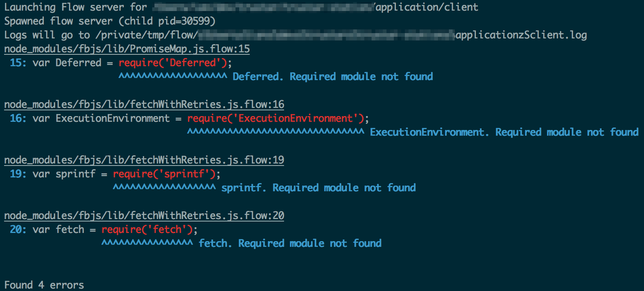Click the 'Found 4 errors' summary line
This screenshot has width=644, height=291.
(x=44, y=285)
